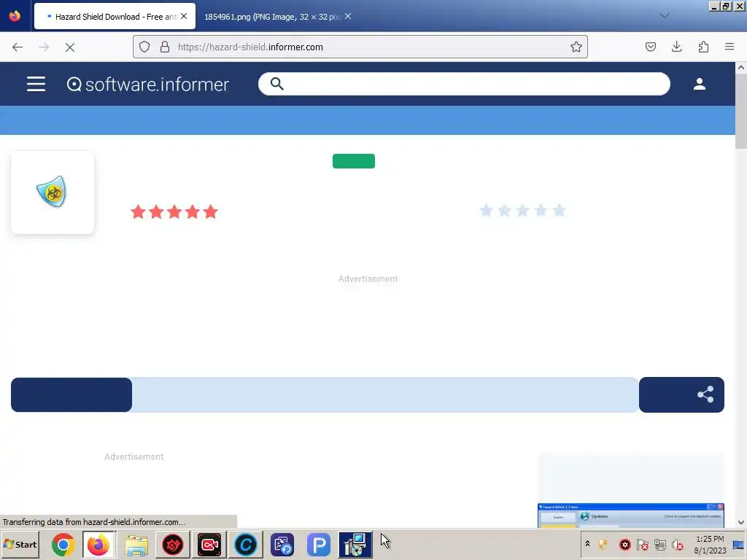Image resolution: width=747 pixels, height=560 pixels.
Task: Bookmark this page with the star icon
Action: [x=576, y=47]
